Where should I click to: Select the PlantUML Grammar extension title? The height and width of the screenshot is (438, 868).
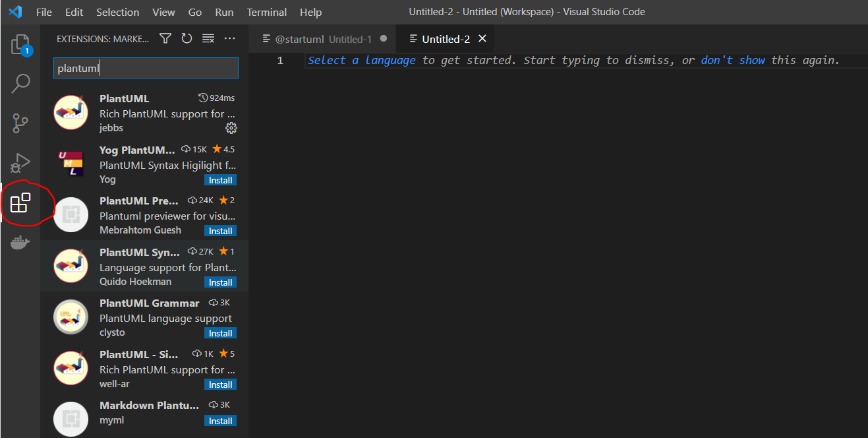[149, 303]
